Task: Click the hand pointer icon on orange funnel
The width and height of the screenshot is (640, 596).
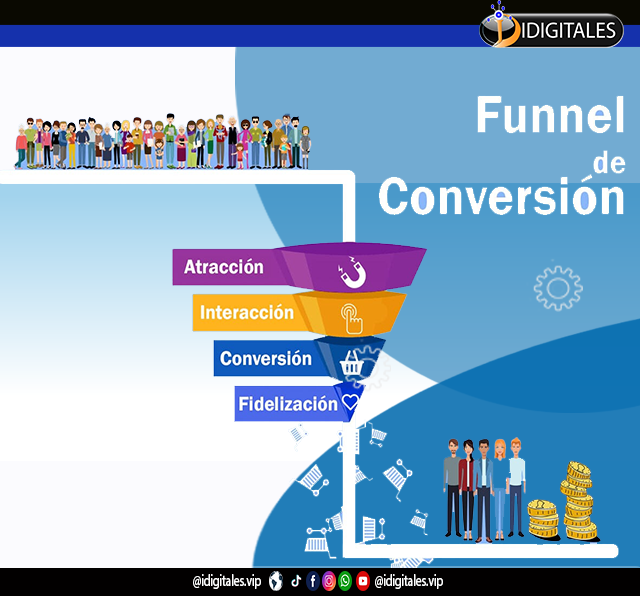Action: (x=351, y=316)
